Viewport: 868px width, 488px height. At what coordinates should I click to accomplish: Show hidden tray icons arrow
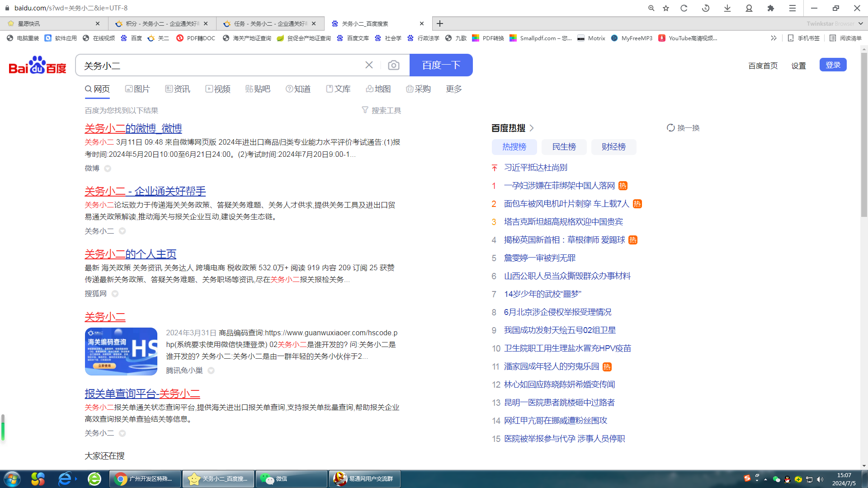[x=765, y=479]
